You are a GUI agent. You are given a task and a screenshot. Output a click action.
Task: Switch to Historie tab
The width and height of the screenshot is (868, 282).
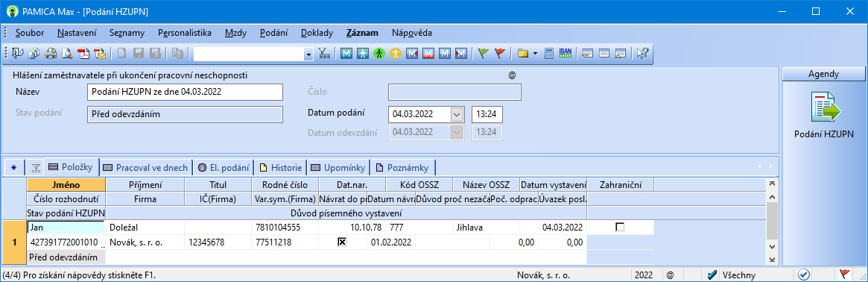[x=281, y=167]
